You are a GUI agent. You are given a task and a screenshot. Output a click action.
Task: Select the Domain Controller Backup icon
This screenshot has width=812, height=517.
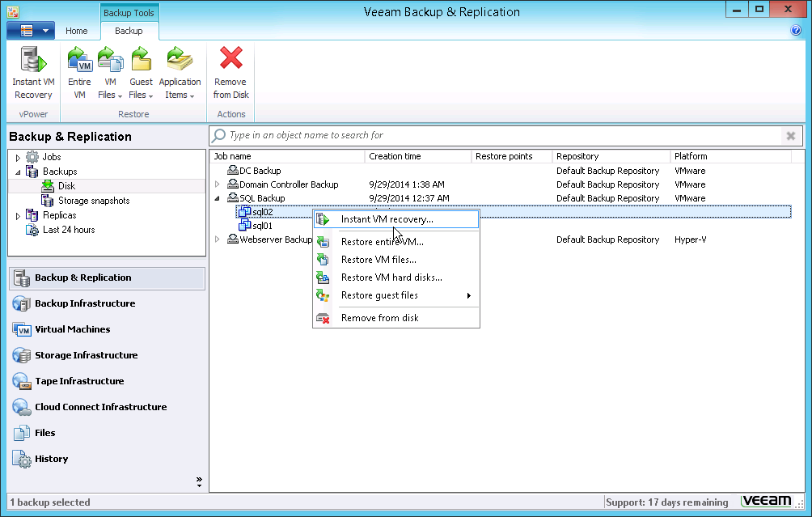[232, 184]
